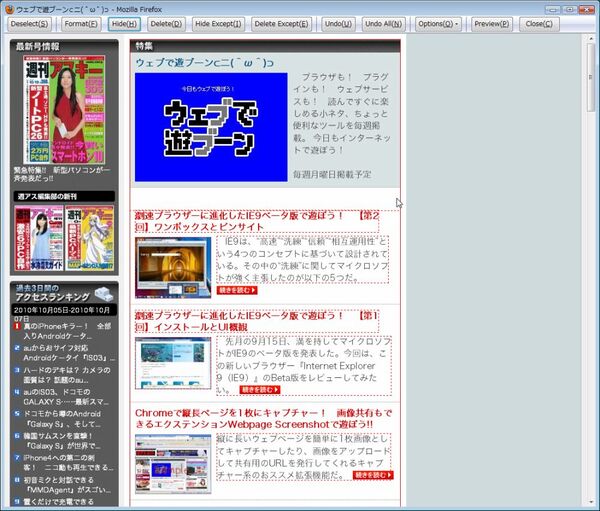Click the weekly ASCII magazine cover with woman in red
Viewport: 600px width, 511px height.
click(x=64, y=109)
